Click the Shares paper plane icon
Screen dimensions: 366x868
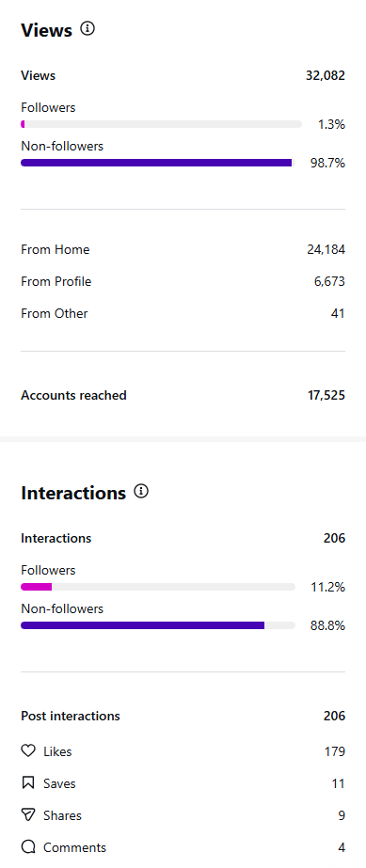point(27,814)
